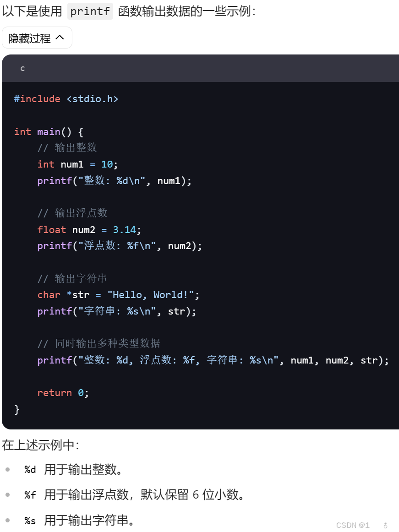Click the %s bullet item 用于输出字符串
Screen dimensions: 399x532
[x=79, y=520]
